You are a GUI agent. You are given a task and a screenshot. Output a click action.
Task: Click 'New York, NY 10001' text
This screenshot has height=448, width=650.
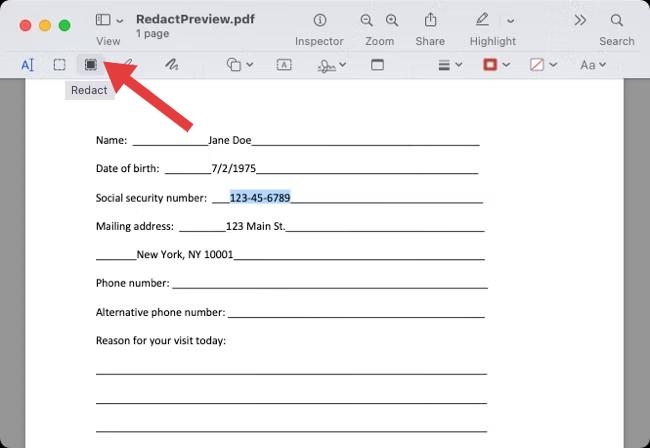(185, 254)
